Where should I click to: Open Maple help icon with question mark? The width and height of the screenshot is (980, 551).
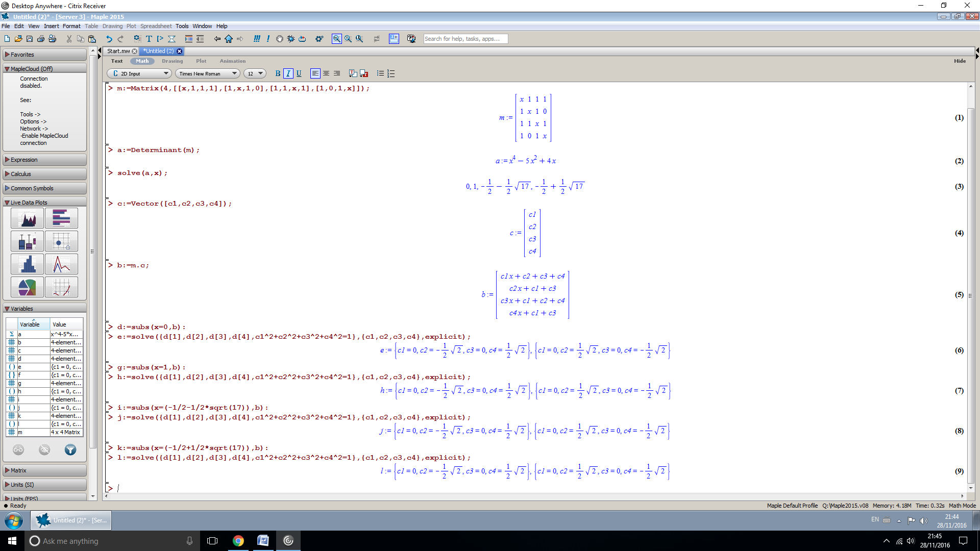[x=411, y=39]
